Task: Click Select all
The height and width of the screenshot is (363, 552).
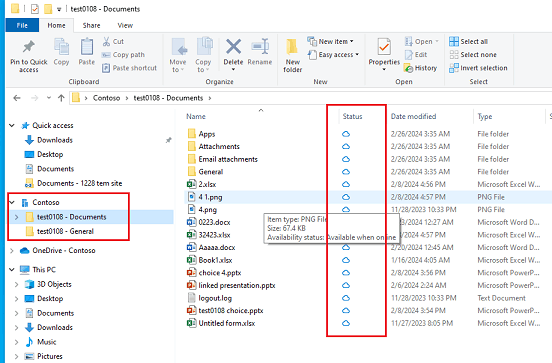Action: click(x=469, y=42)
